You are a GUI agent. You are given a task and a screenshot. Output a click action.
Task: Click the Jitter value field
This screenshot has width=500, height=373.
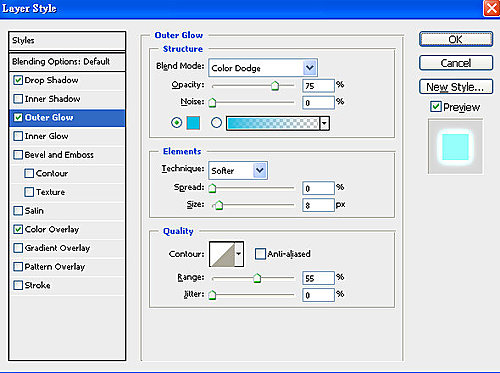click(x=318, y=295)
